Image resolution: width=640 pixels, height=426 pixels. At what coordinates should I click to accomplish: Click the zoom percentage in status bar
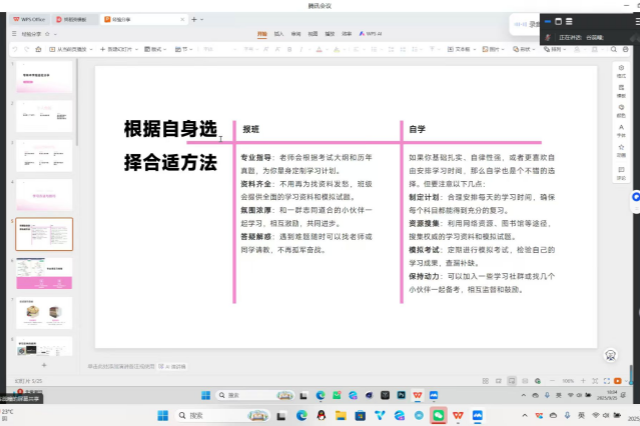[566, 381]
